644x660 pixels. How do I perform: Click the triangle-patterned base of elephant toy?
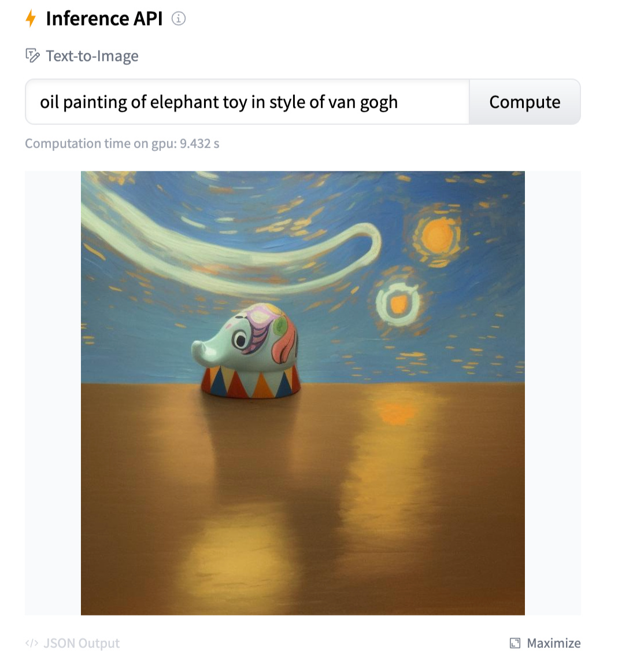251,381
